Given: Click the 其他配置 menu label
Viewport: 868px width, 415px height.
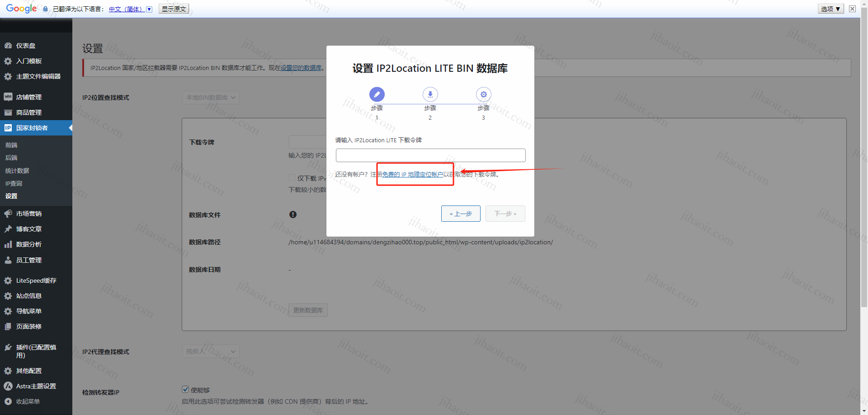Looking at the screenshot, I should [29, 371].
